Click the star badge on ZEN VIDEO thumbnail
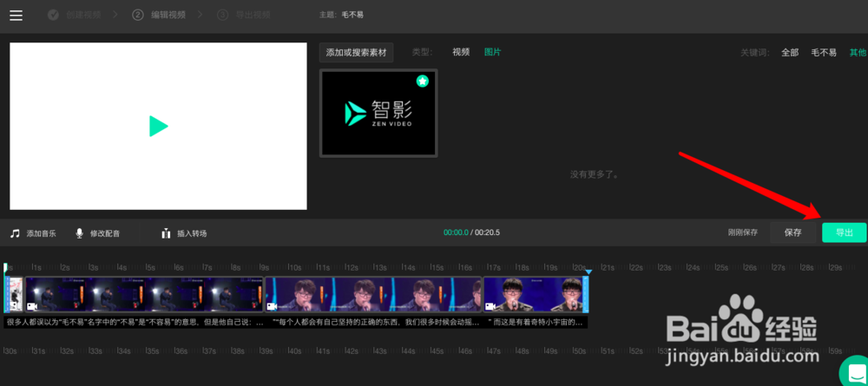 tap(423, 82)
